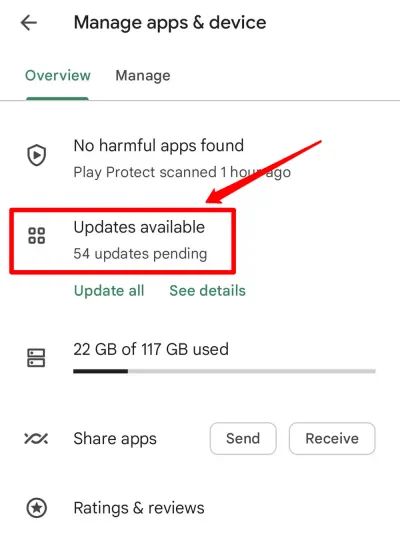
Task: Tap the Update all link
Action: [109, 291]
